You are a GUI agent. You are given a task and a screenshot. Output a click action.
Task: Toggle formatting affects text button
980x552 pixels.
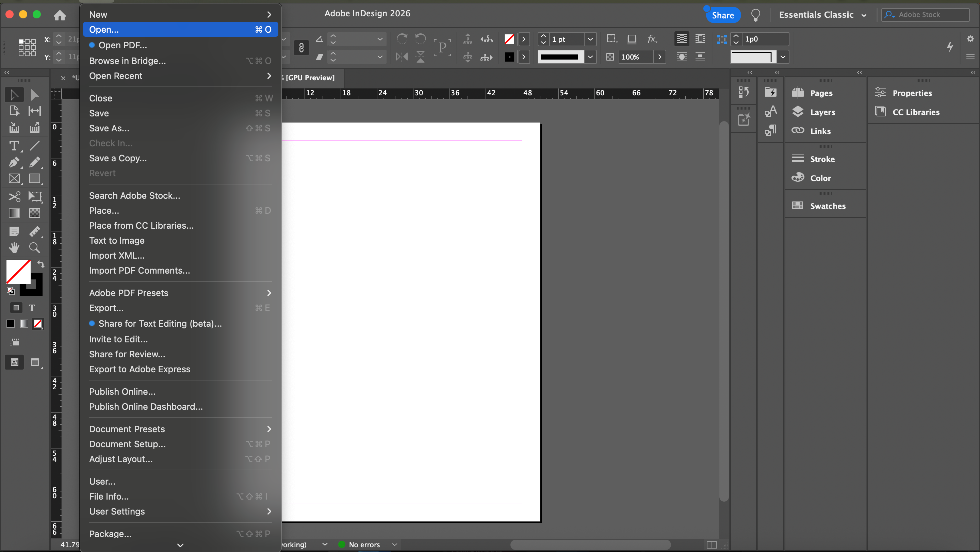pyautogui.click(x=32, y=307)
